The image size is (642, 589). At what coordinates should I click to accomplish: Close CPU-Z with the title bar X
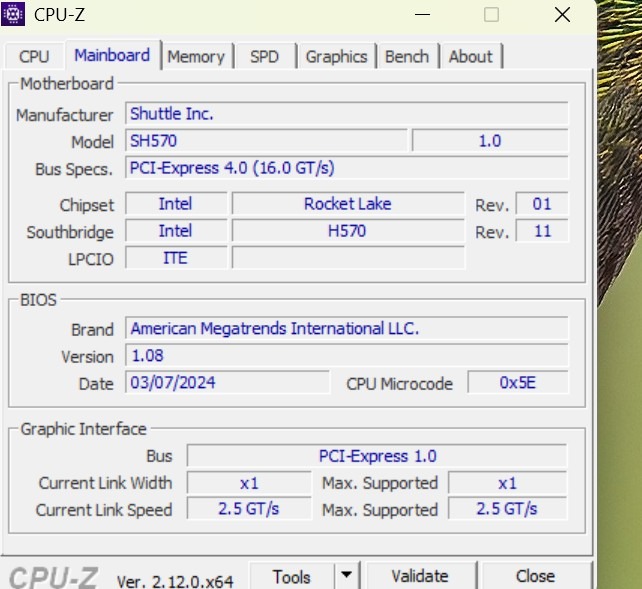tap(562, 15)
